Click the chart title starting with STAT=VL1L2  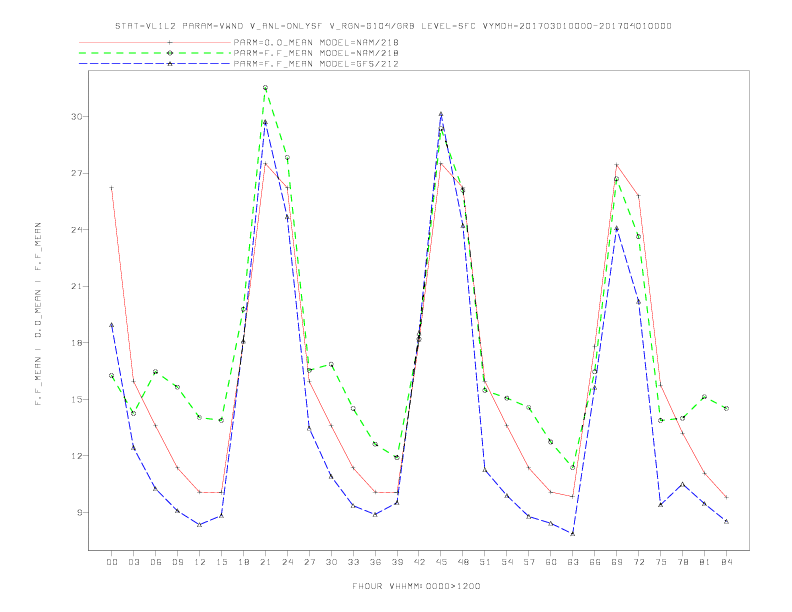pos(393,26)
